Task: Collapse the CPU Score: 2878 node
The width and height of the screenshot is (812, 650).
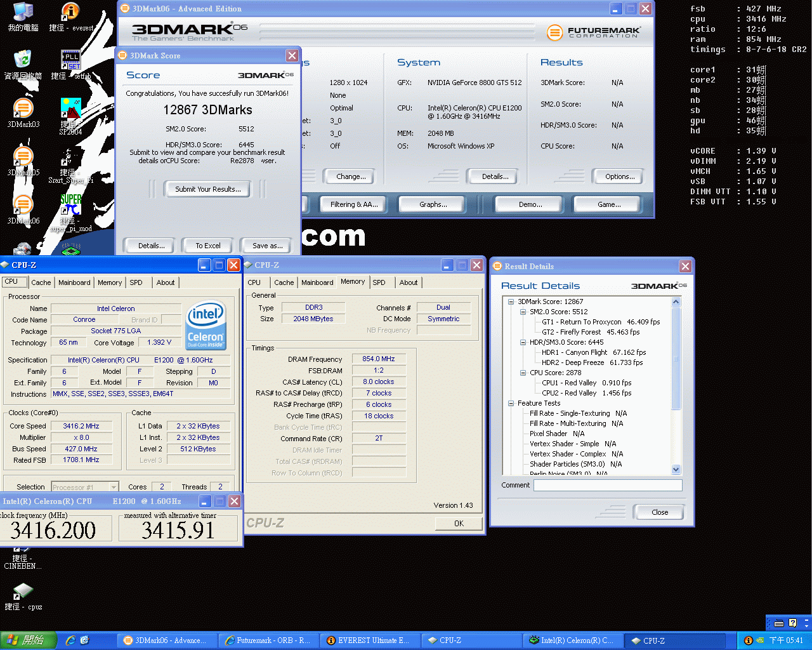Action: (x=523, y=373)
